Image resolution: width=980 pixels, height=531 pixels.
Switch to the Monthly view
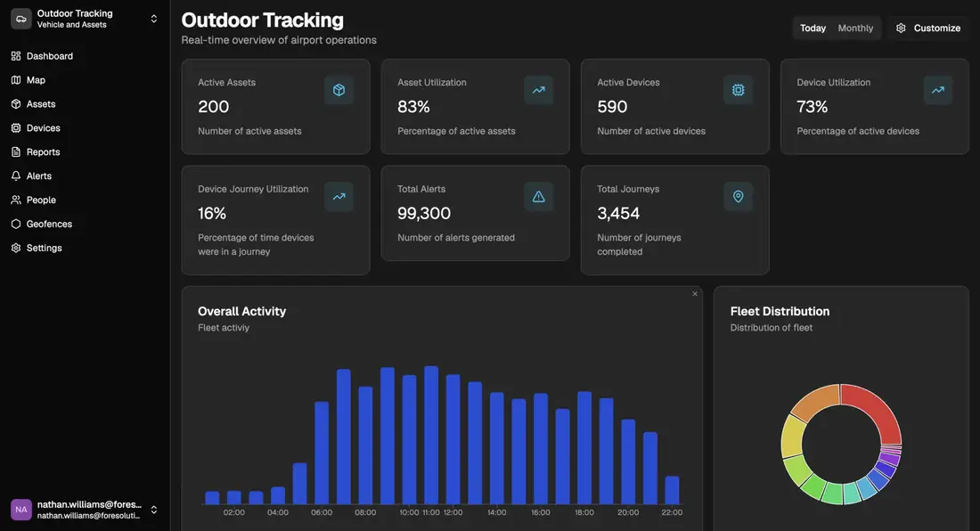[x=855, y=29]
